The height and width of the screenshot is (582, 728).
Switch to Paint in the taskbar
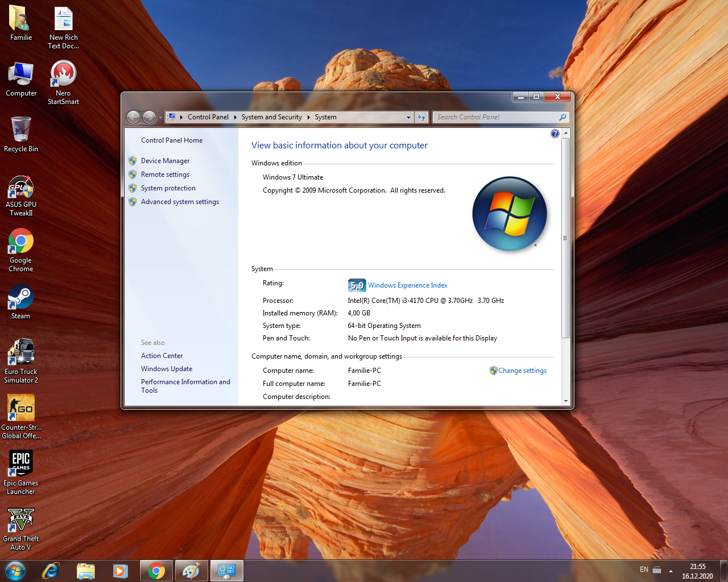coord(191,571)
